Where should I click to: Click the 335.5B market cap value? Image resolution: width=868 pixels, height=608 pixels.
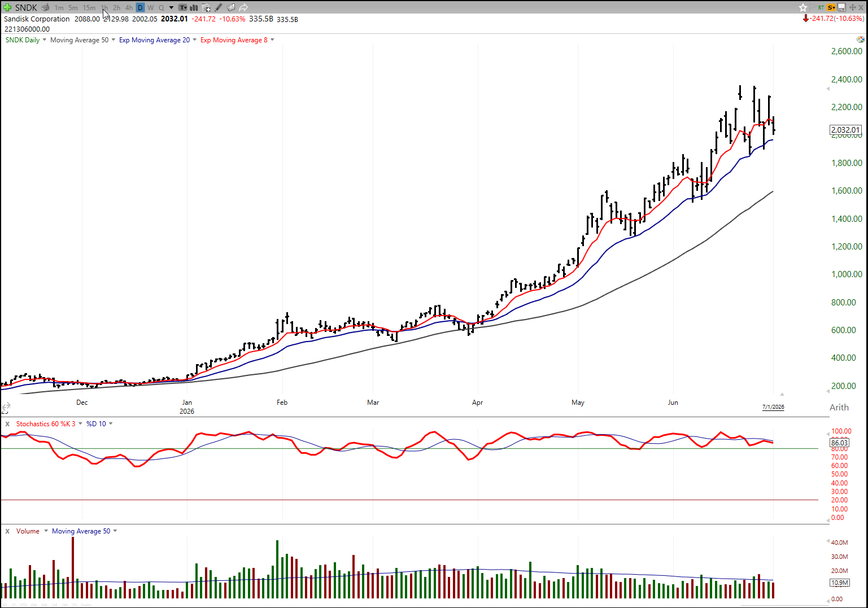261,19
